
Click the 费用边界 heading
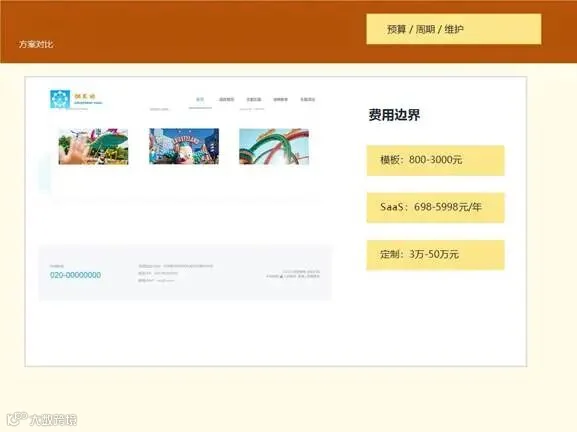tap(394, 115)
